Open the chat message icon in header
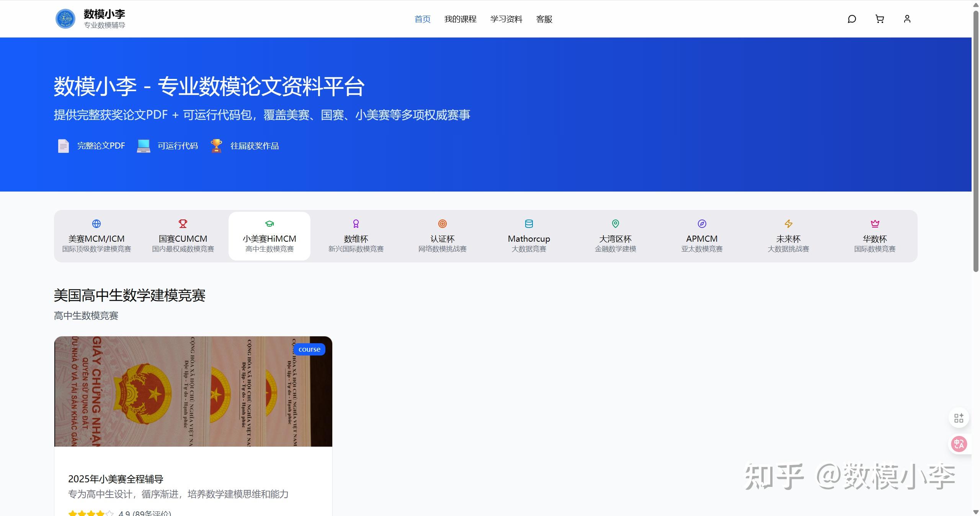Image resolution: width=980 pixels, height=516 pixels. (852, 18)
